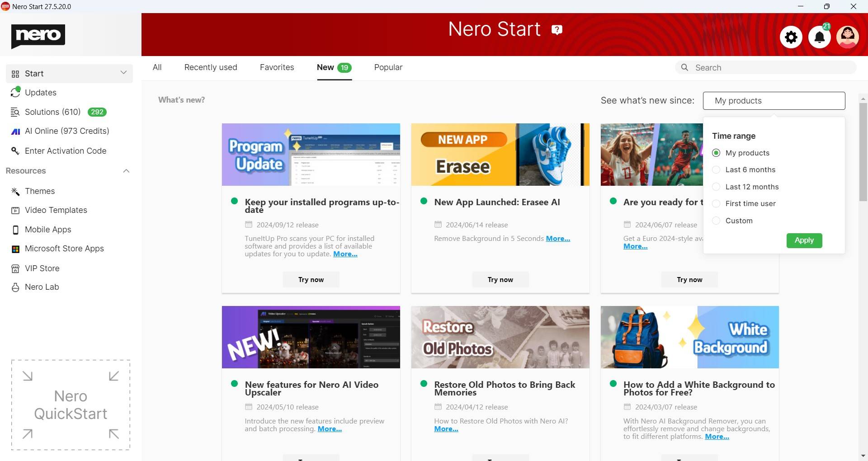The width and height of the screenshot is (868, 461).
Task: Collapse the Resources section
Action: point(126,171)
